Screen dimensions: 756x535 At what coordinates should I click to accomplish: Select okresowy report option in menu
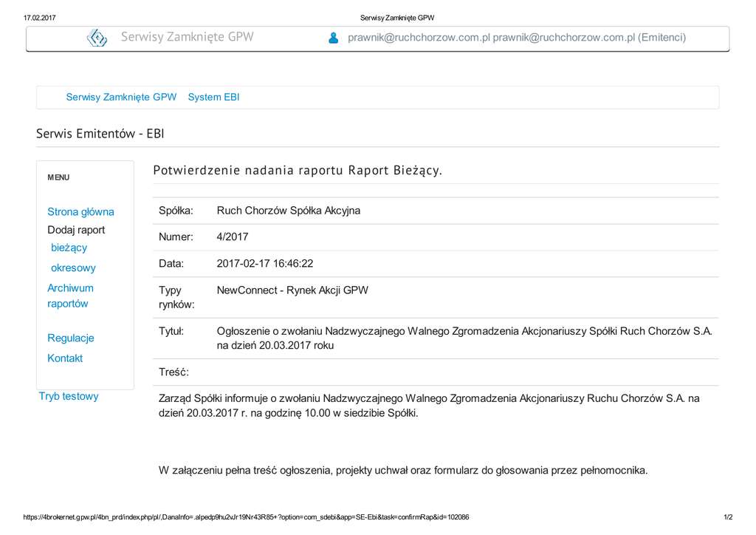[73, 267]
